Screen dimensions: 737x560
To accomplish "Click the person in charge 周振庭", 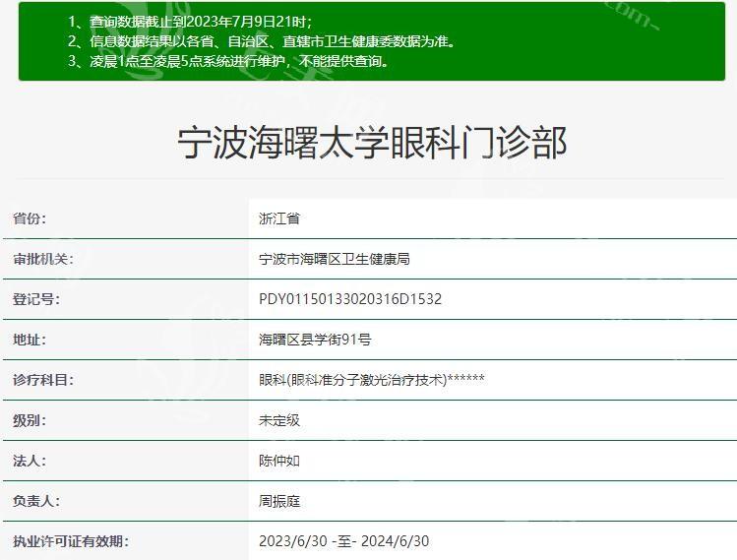I will pyautogui.click(x=278, y=501).
